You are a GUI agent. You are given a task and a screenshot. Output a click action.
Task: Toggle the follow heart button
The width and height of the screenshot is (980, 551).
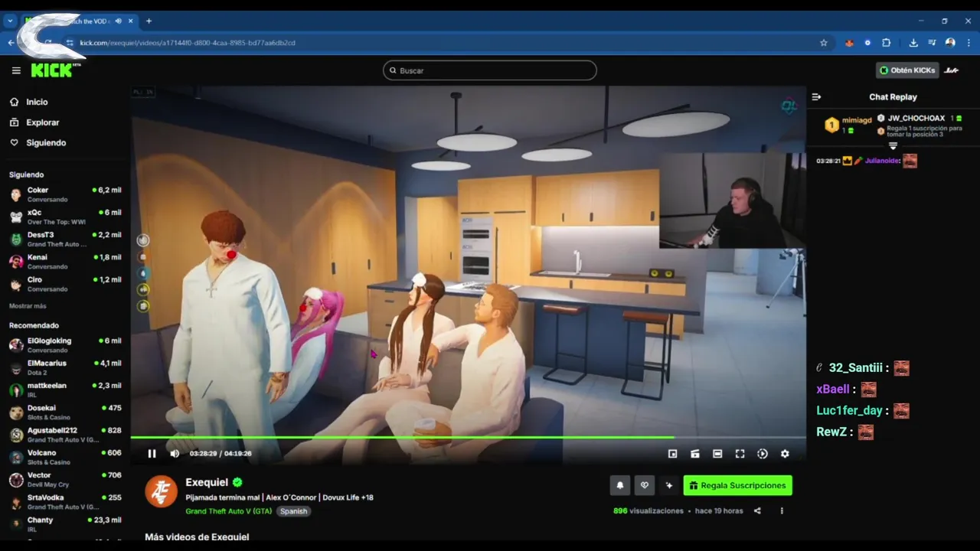tap(645, 485)
